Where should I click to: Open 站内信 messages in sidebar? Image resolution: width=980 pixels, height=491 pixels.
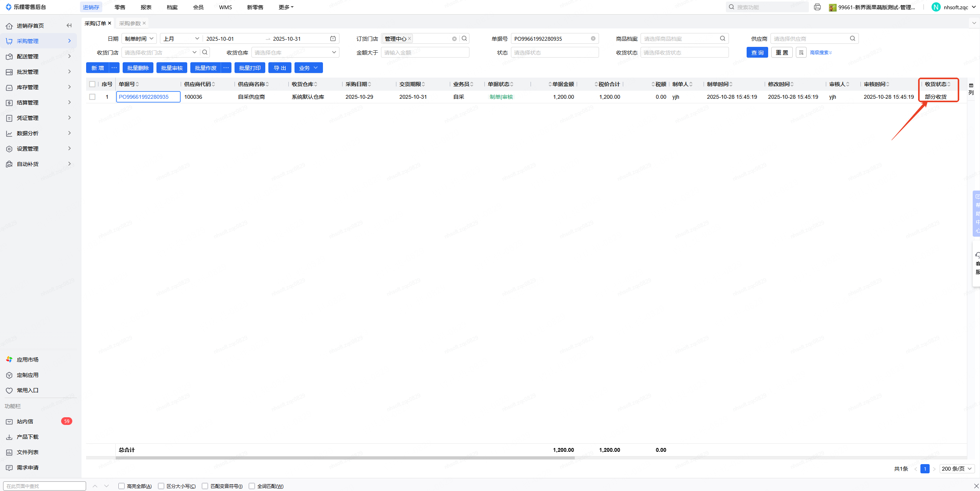click(25, 421)
